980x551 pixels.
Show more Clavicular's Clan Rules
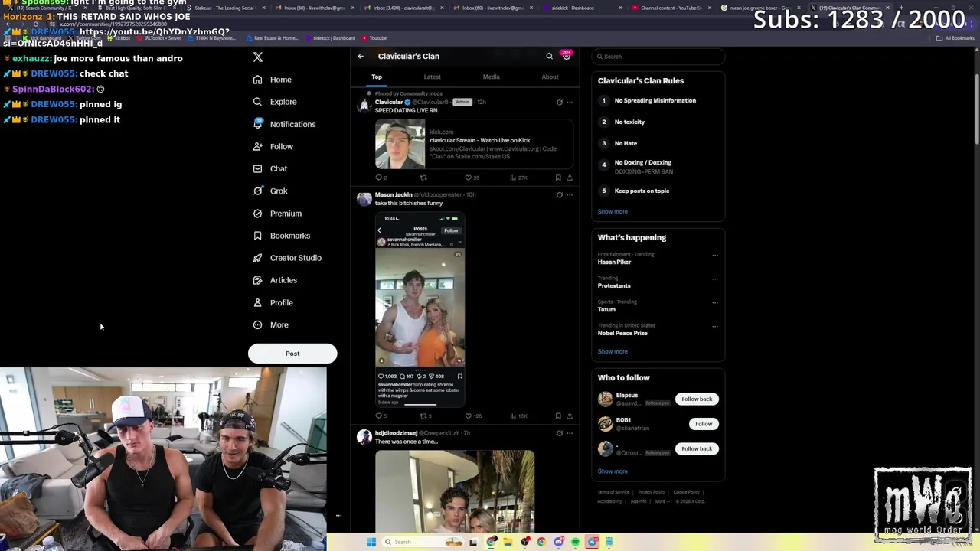612,211
